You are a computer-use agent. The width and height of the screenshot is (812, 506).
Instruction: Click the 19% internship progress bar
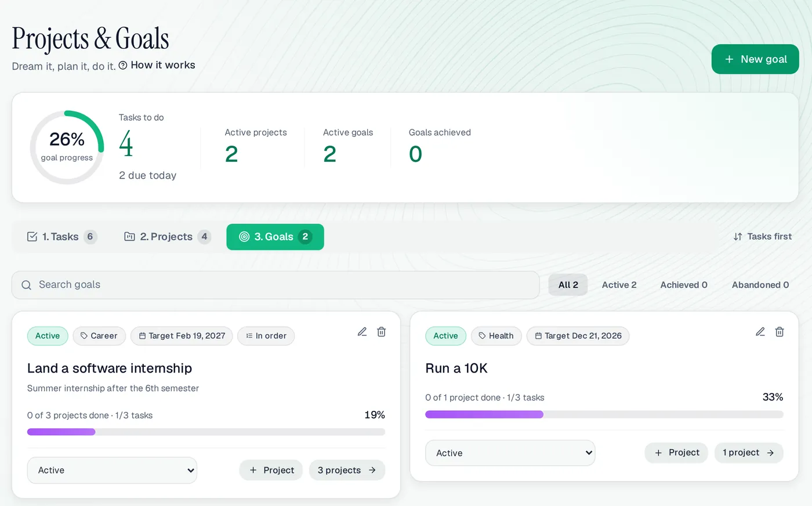206,432
